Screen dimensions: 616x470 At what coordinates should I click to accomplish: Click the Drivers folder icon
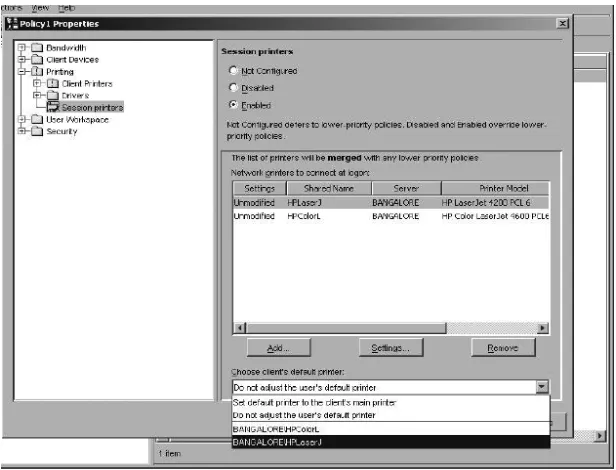point(52,95)
